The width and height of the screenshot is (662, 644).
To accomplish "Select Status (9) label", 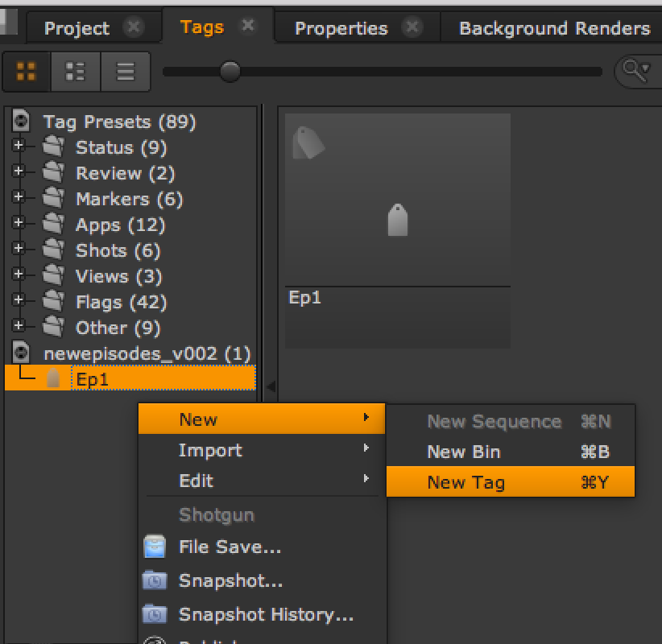I will (x=121, y=147).
